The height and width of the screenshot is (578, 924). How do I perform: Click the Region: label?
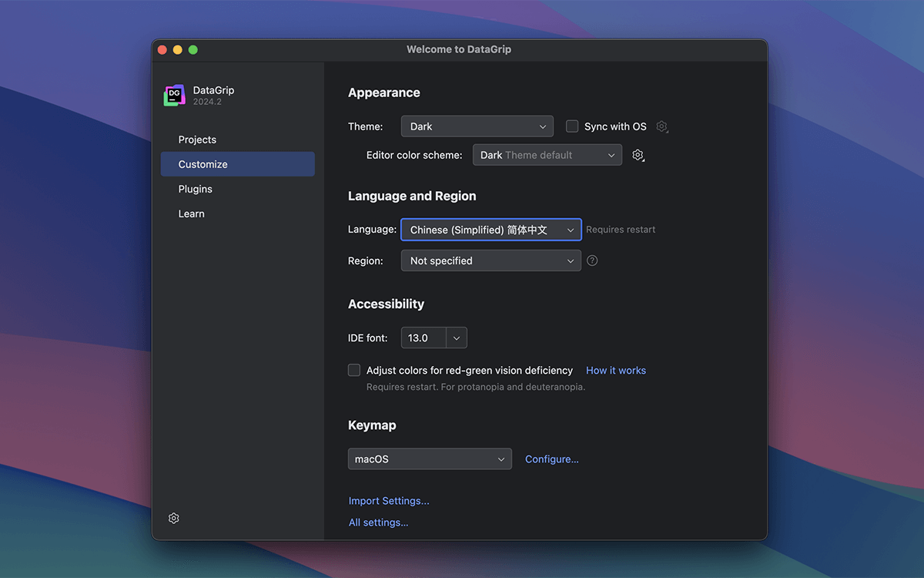pyautogui.click(x=366, y=260)
